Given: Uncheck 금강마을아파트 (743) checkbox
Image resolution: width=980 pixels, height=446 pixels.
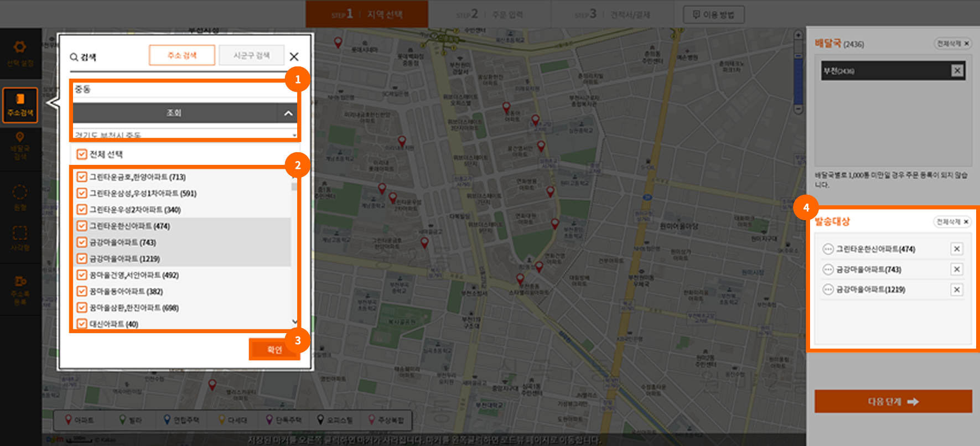Looking at the screenshot, I should pos(82,242).
